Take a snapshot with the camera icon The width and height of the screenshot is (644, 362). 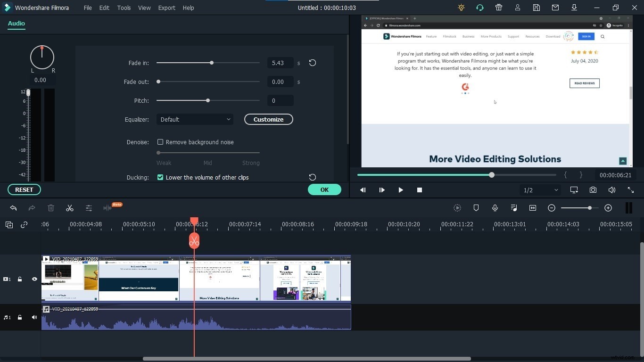click(x=593, y=190)
